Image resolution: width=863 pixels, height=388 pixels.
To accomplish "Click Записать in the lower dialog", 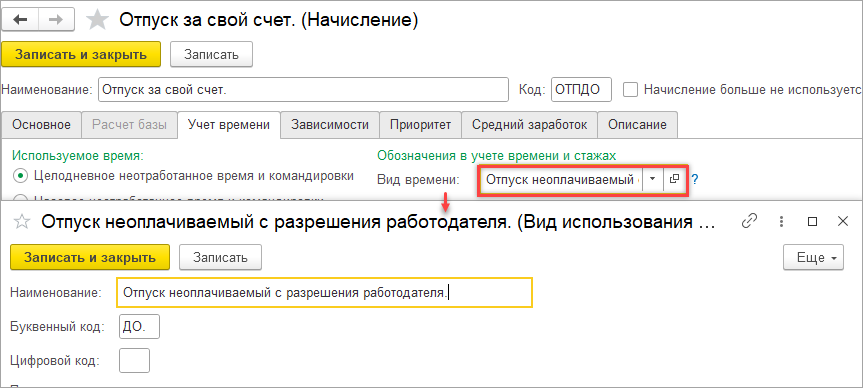I will pyautogui.click(x=220, y=258).
